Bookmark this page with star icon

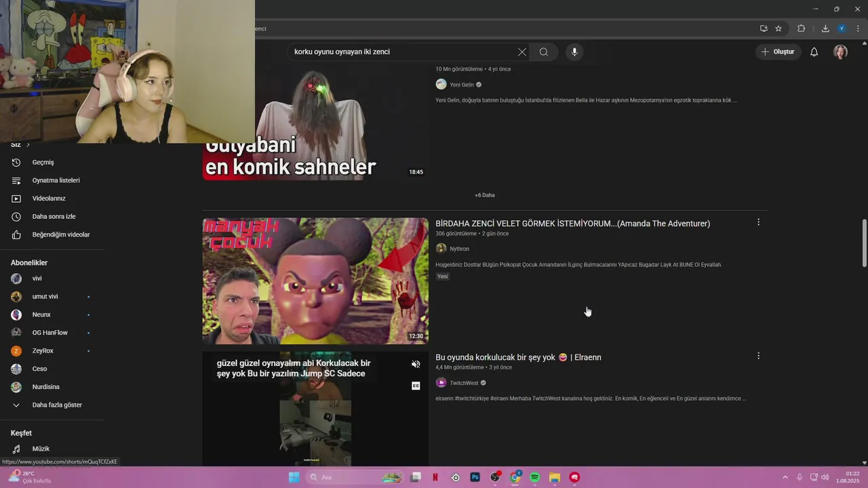coord(778,28)
